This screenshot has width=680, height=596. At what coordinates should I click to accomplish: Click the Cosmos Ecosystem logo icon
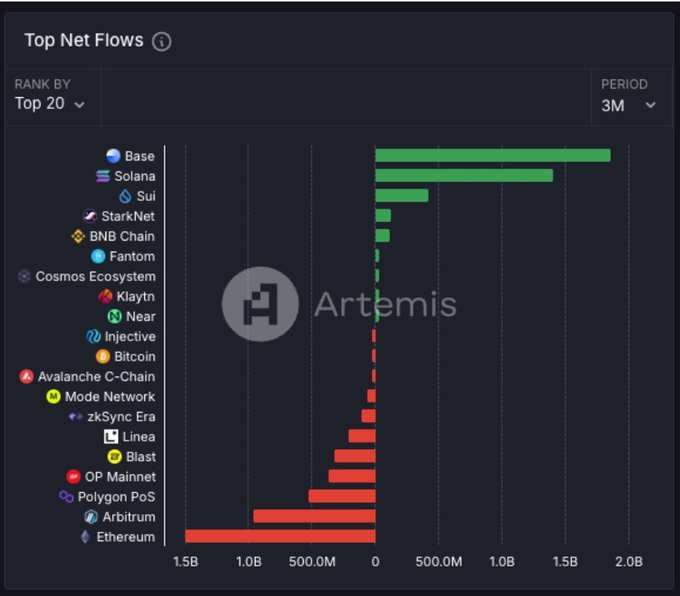click(x=24, y=276)
